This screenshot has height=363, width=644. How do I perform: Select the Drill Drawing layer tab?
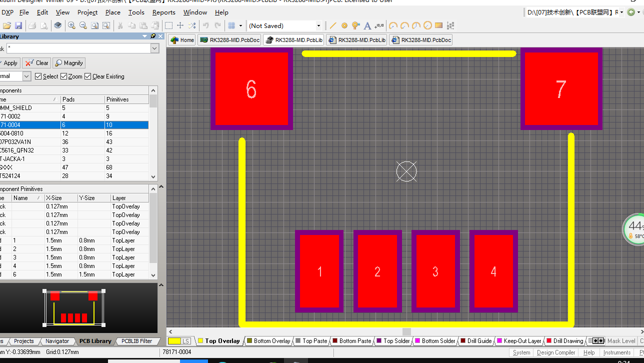coord(564,341)
